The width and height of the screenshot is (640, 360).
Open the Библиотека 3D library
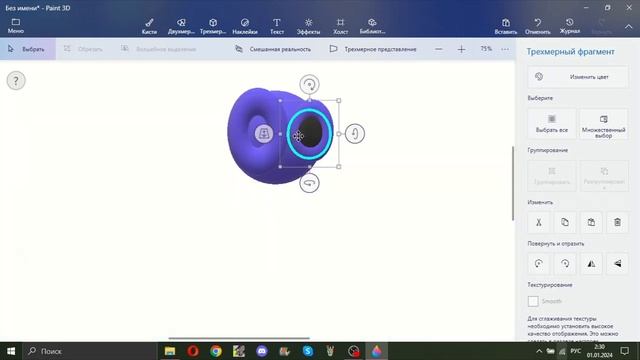(x=372, y=26)
